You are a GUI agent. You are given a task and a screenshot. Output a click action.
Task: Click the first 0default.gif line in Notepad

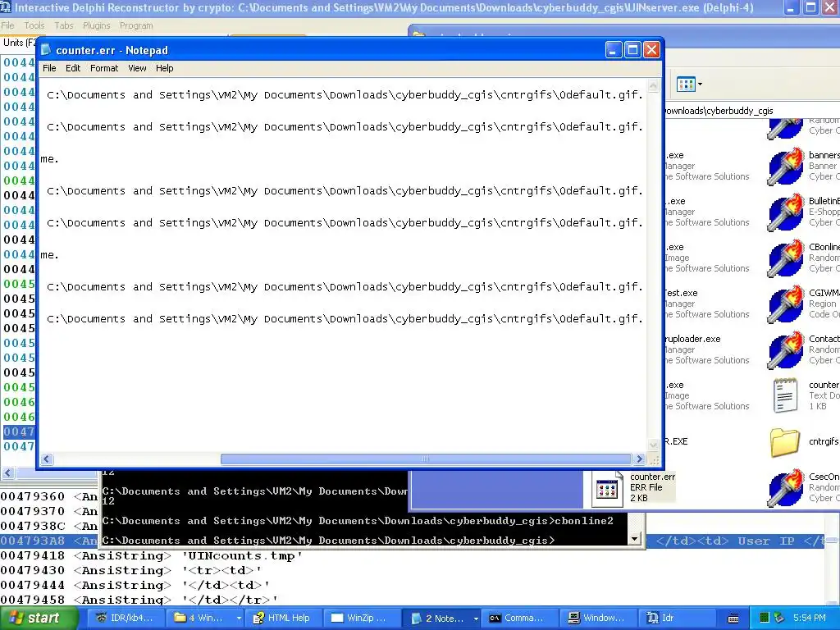(345, 95)
